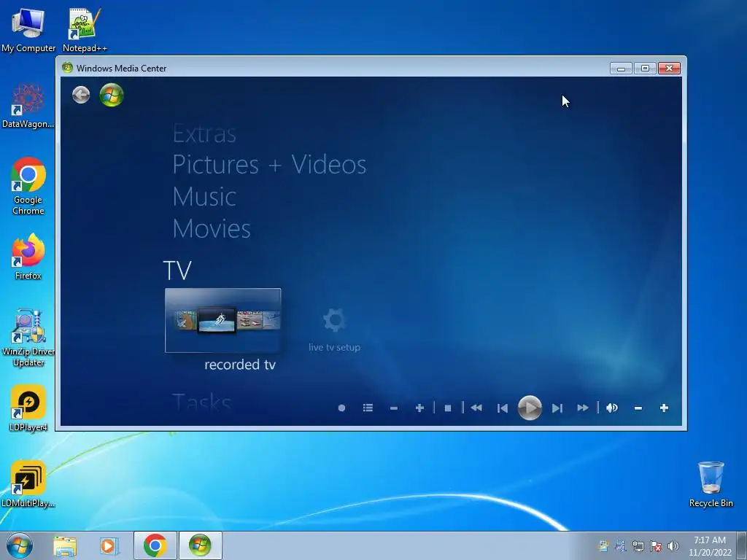Open the recorded tv tile
This screenshot has height=560, width=747.
223,321
